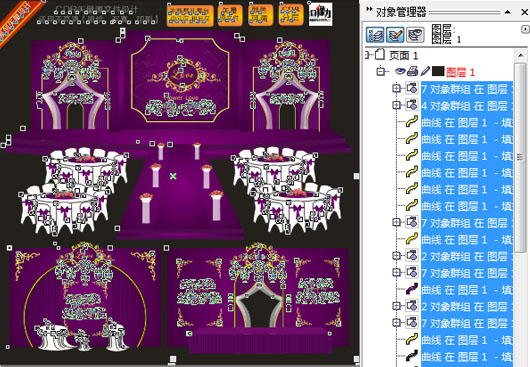This screenshot has height=367, width=530.
Task: Click the printer icon for 图层 1
Action: [412, 71]
